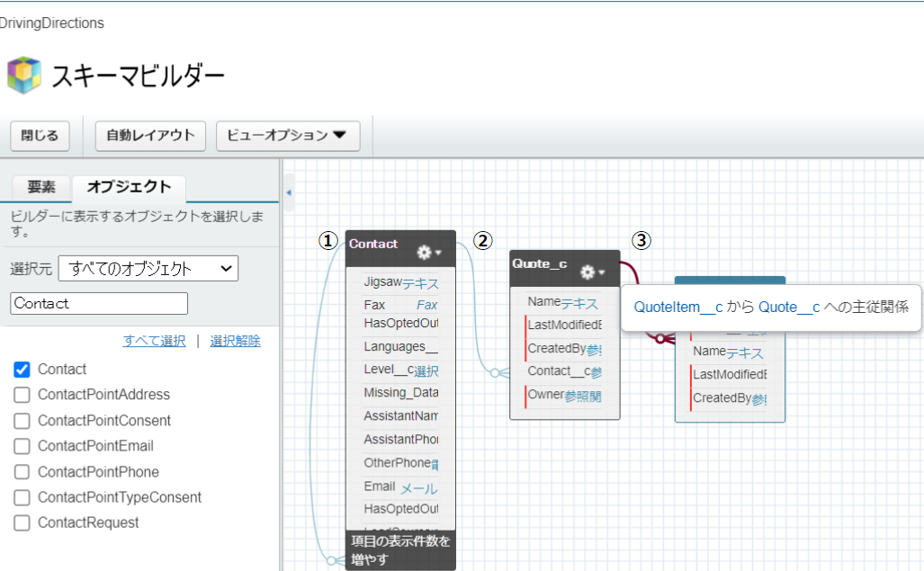Switch to the 要素 tab
924x571 pixels.
41,187
